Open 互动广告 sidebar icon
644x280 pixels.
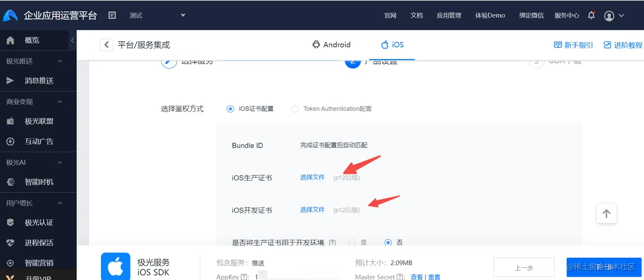(x=10, y=141)
